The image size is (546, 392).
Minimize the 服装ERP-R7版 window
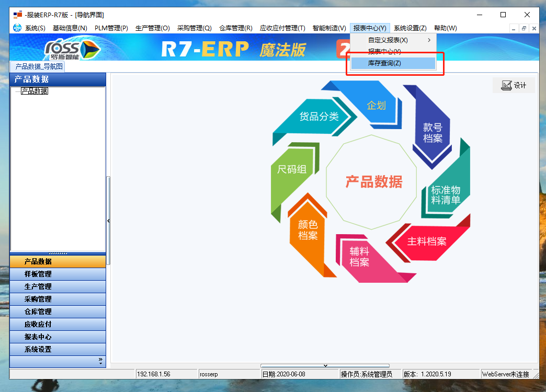480,15
